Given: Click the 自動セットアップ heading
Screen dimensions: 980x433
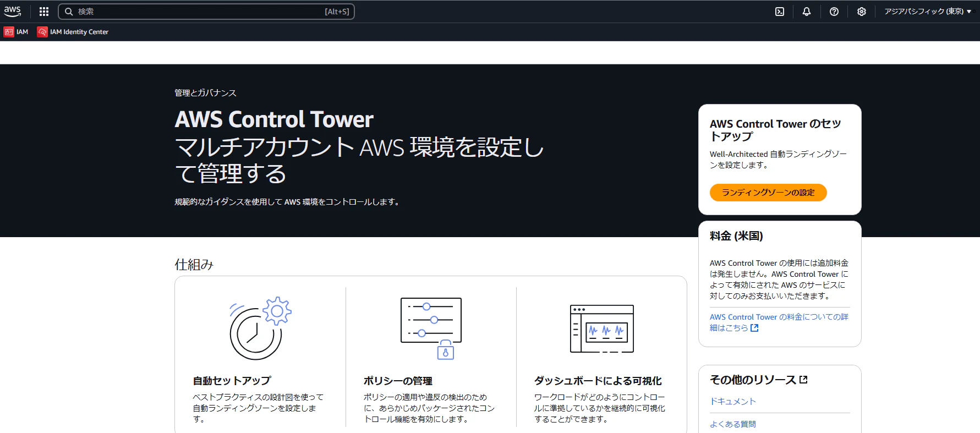Looking at the screenshot, I should tap(232, 381).
